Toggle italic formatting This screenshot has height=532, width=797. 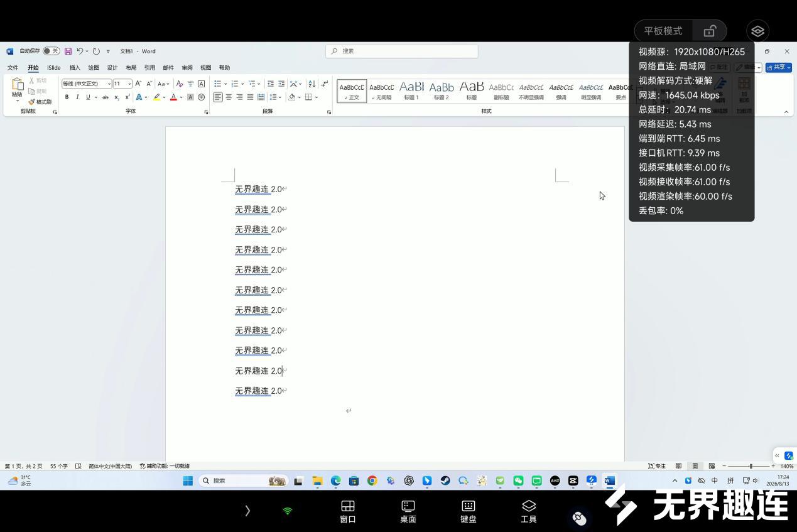click(x=77, y=97)
